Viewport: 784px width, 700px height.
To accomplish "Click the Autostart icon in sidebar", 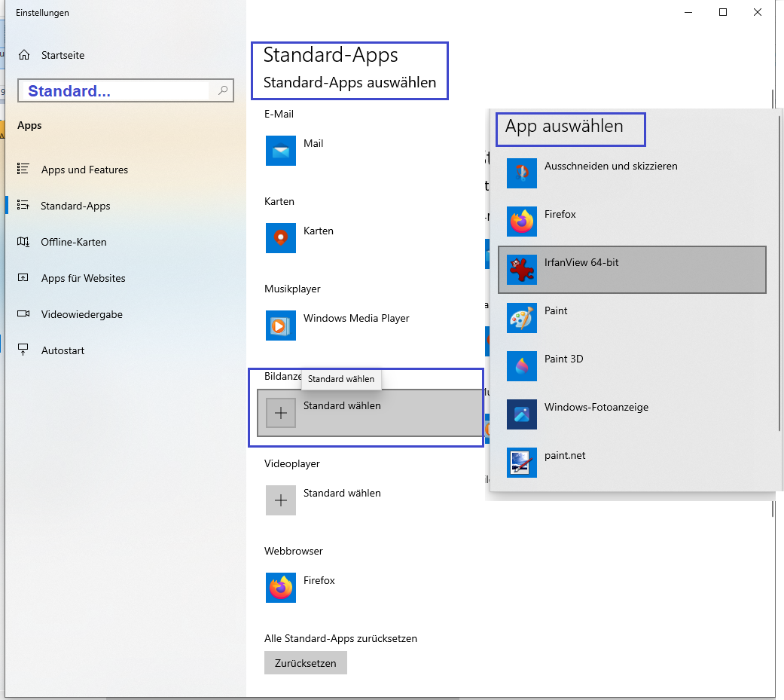I will [x=23, y=350].
